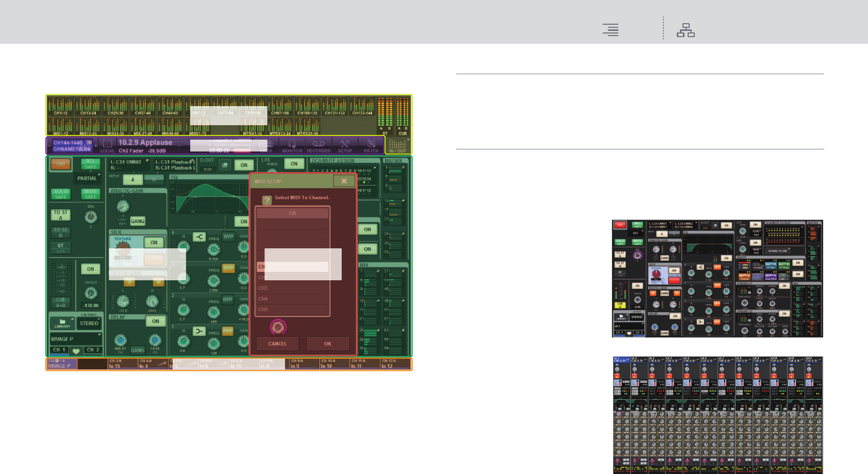Screen dimensions: 868x474
Task: Open the RECORDER tape icon screen
Action: pyautogui.click(x=319, y=145)
